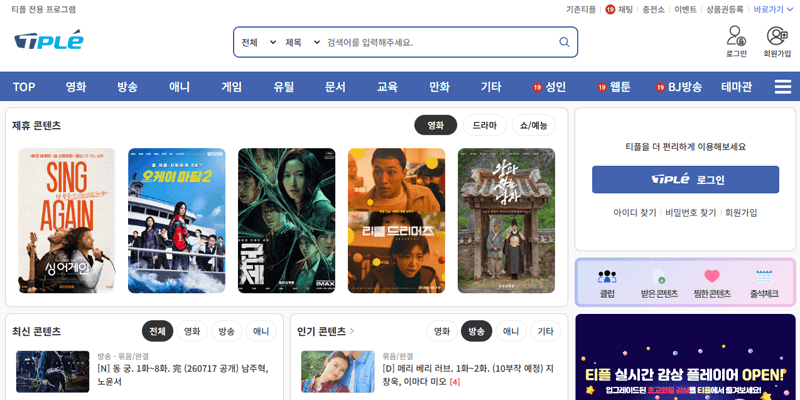Open '[D] 메리 베리 러브. 1화~2화' title
Screen dimensions: 800x400
pyautogui.click(x=468, y=375)
